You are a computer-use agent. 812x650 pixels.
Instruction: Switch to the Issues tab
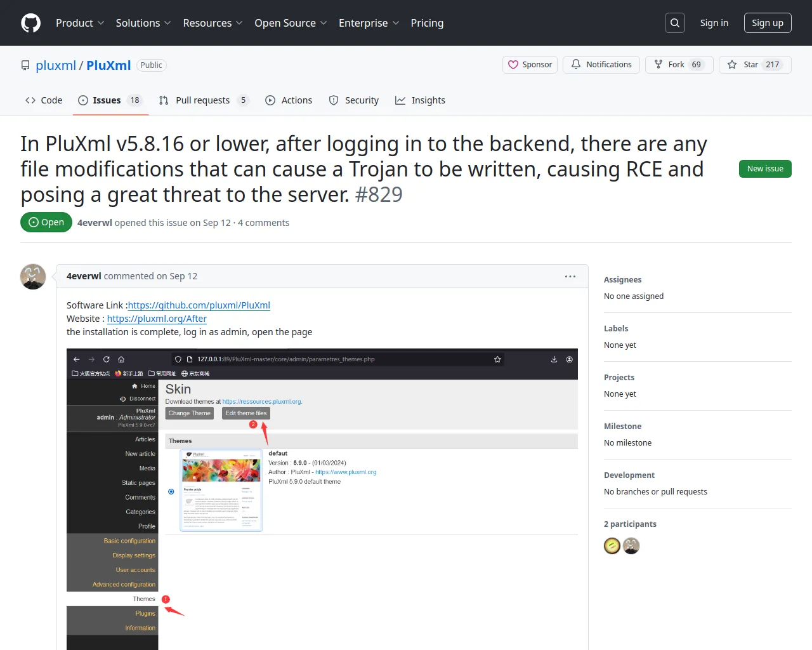point(111,100)
